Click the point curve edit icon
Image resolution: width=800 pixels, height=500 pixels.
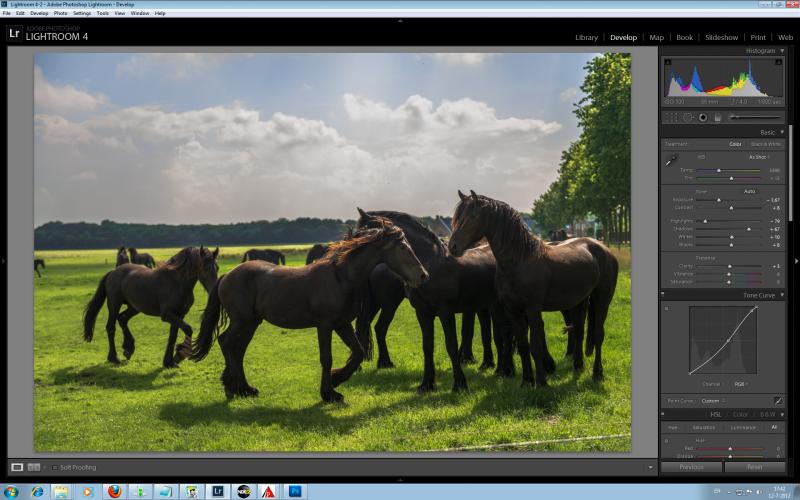(778, 401)
